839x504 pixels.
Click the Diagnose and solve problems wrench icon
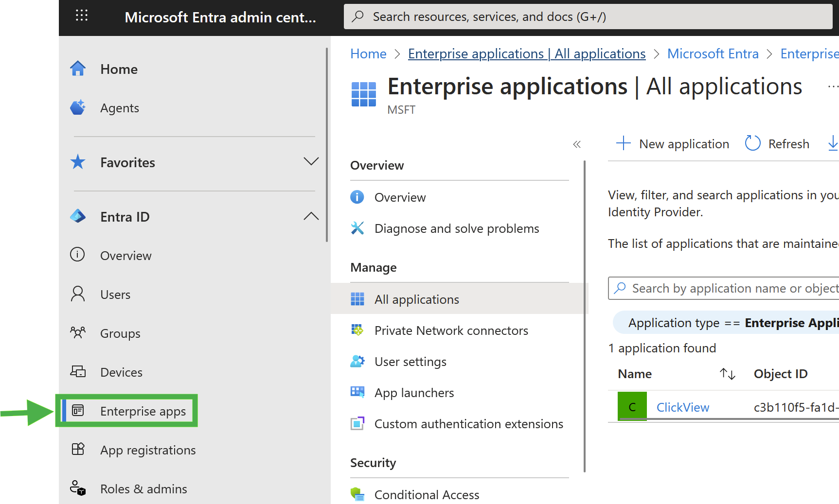click(x=357, y=228)
